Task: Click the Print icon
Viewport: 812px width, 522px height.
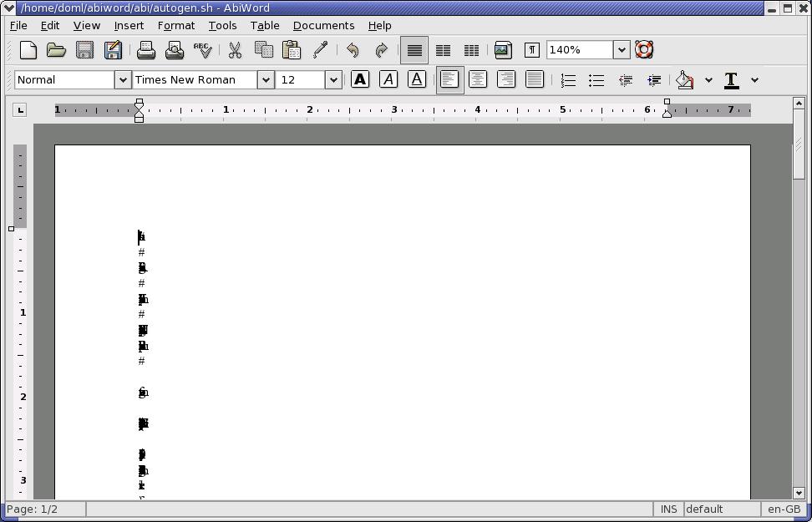Action: pyautogui.click(x=146, y=50)
